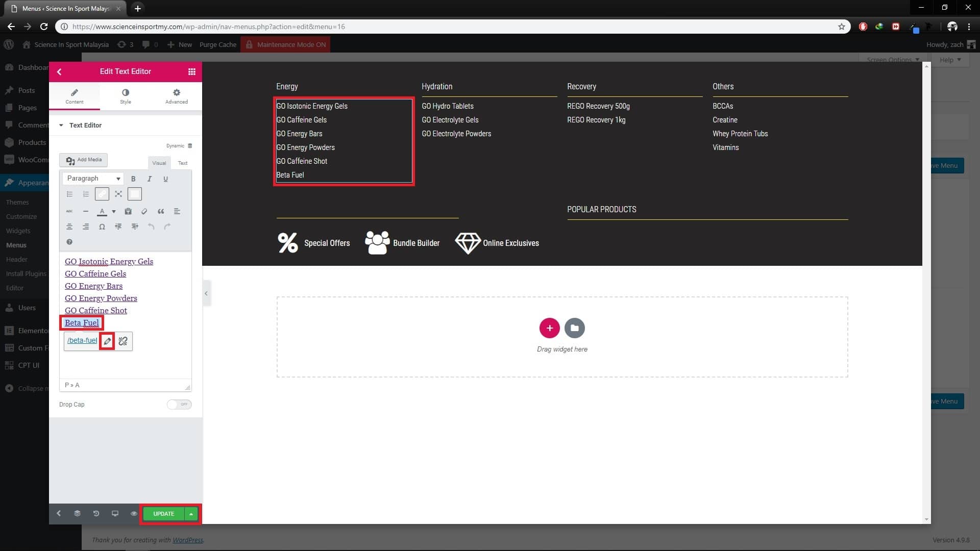
Task: Open a new browser tab
Action: (138, 9)
